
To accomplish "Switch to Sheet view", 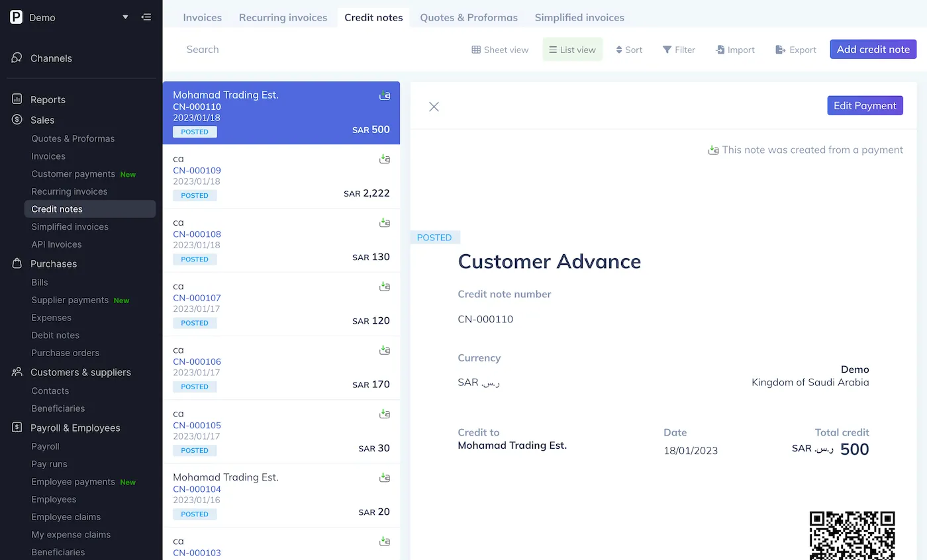I will pos(500,50).
